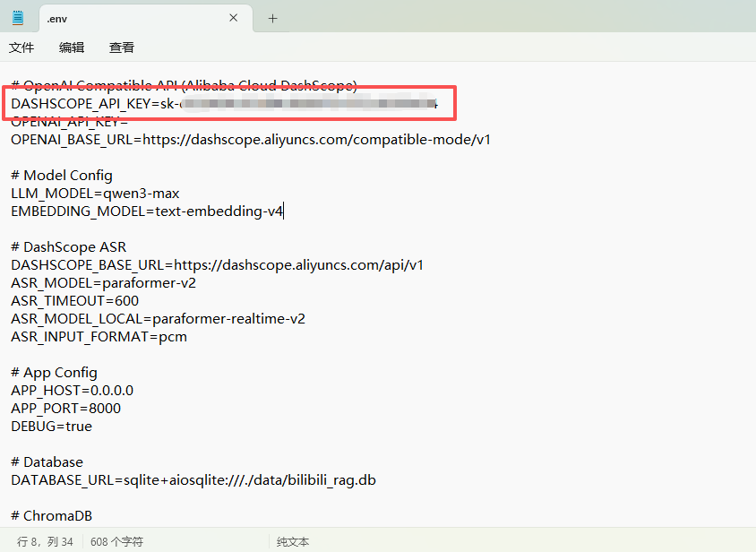Click the ASR_MODEL_LOCAL=paraformer-realtime-v2 line
This screenshot has height=552, width=756.
(x=159, y=318)
